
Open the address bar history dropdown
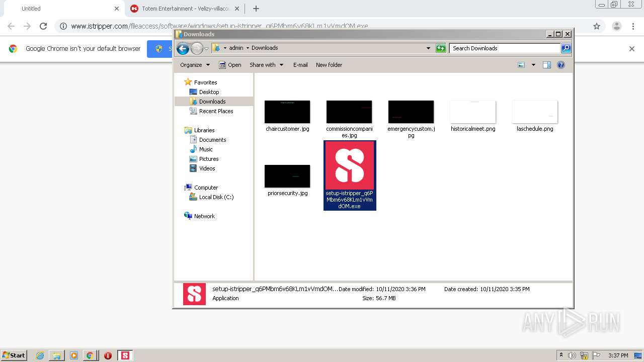(428, 48)
